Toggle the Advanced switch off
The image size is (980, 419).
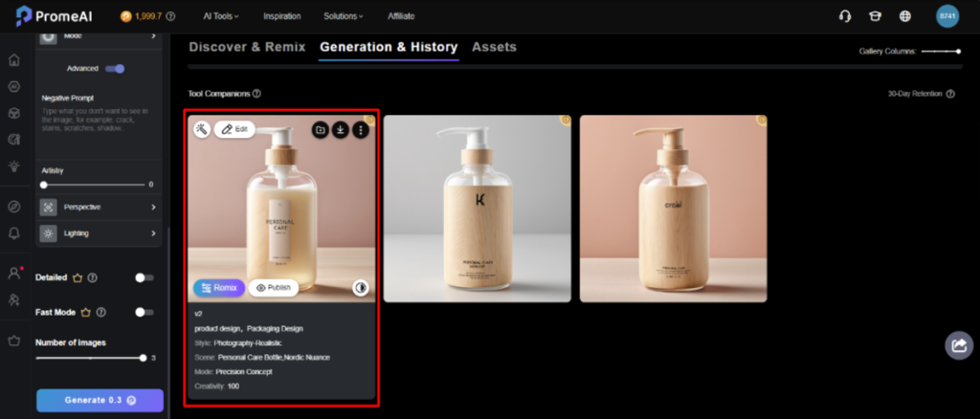pos(116,69)
